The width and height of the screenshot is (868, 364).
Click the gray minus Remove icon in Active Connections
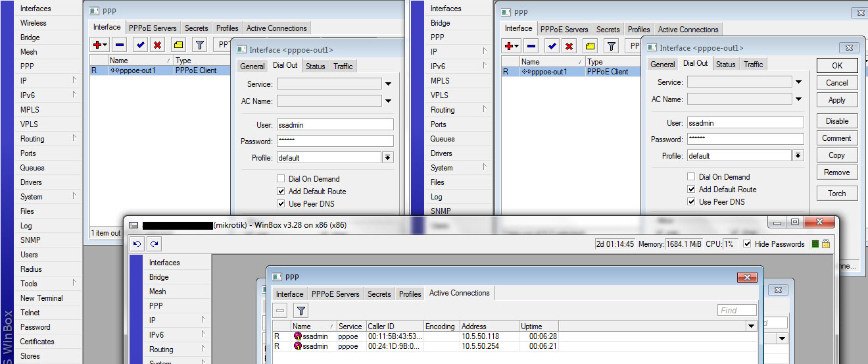[x=280, y=311]
